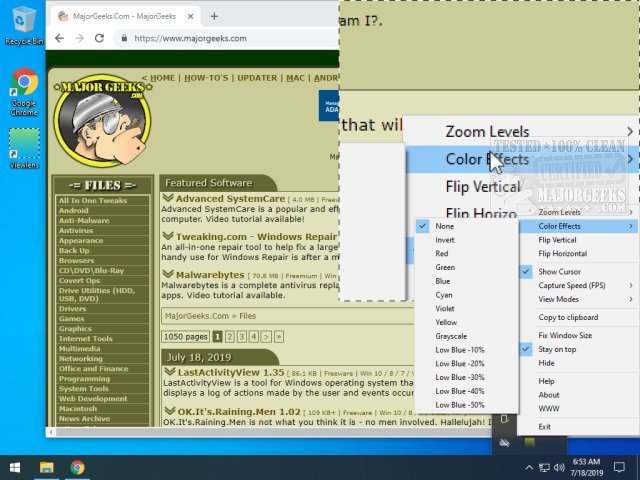Go to page 2 of files

point(230,337)
